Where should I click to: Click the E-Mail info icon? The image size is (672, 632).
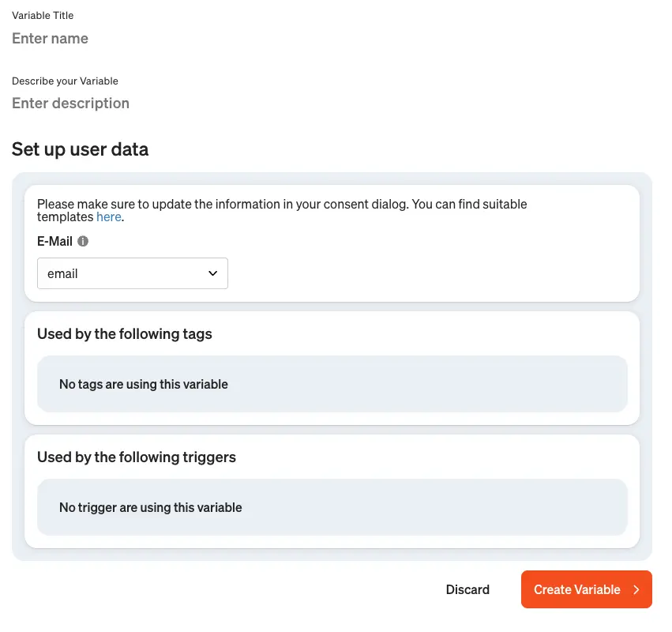coord(83,242)
